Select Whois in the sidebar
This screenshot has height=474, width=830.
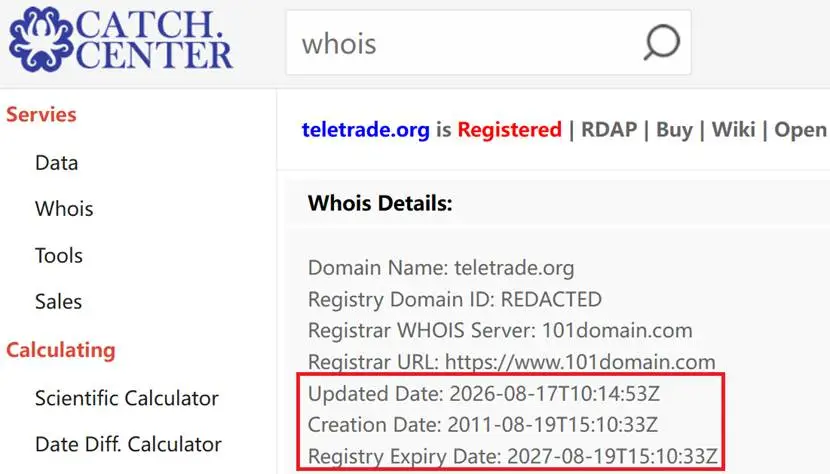(x=64, y=209)
